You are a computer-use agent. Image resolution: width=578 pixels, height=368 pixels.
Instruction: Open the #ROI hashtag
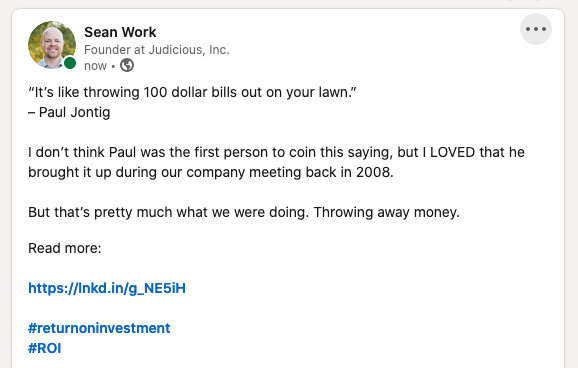click(x=45, y=348)
